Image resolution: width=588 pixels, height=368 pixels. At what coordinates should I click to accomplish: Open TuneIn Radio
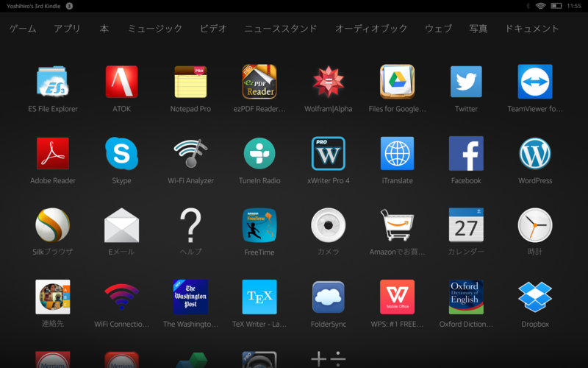pos(259,153)
